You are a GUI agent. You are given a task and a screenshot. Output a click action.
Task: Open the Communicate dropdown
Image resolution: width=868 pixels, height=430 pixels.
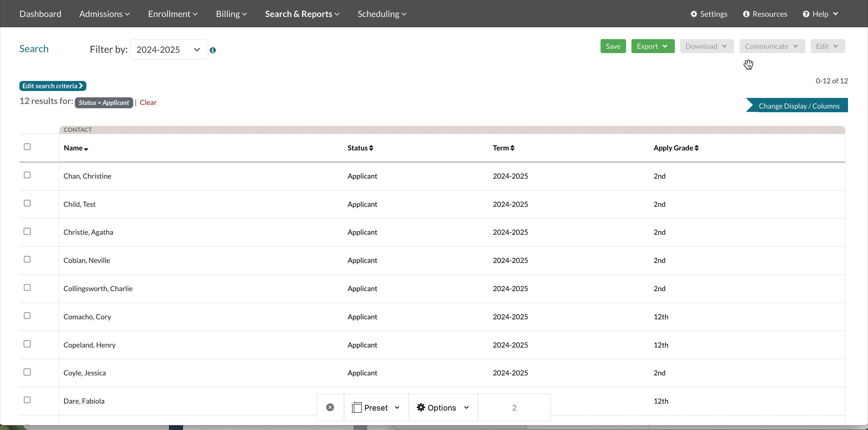772,46
